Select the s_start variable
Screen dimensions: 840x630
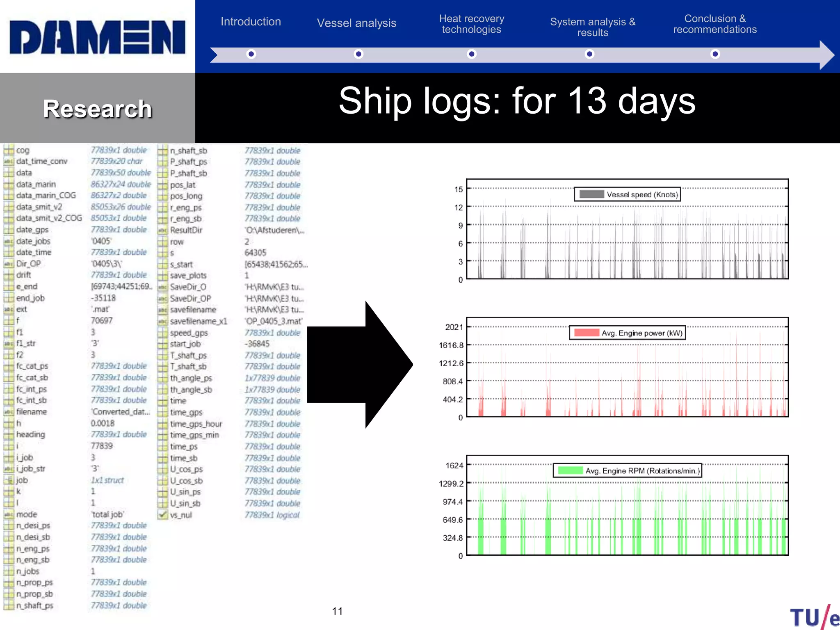[x=181, y=264]
